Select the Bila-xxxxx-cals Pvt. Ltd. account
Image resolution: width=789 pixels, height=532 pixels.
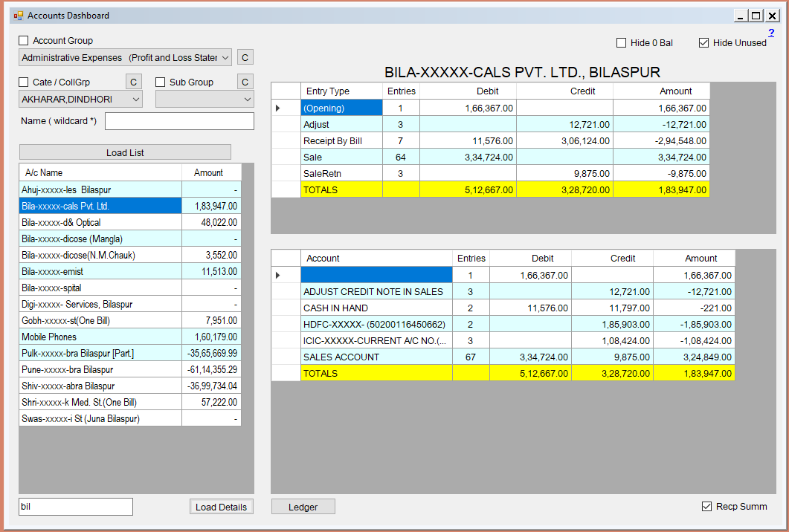130,206
